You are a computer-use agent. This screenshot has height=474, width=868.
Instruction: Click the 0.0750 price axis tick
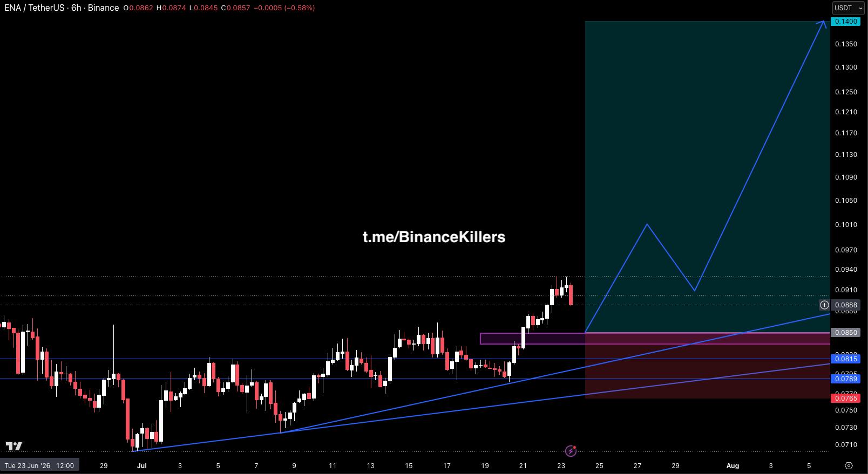pos(846,410)
